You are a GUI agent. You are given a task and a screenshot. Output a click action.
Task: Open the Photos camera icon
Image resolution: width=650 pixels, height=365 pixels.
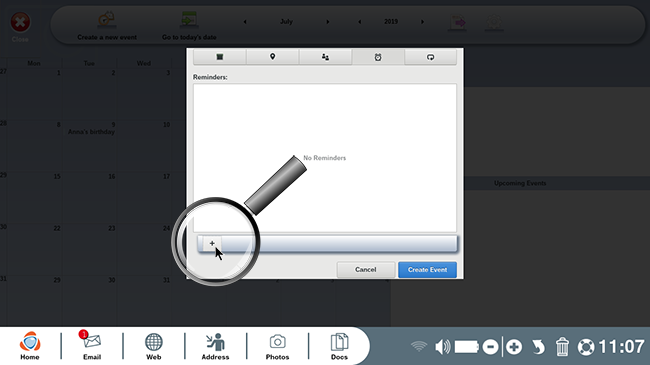coord(277,346)
